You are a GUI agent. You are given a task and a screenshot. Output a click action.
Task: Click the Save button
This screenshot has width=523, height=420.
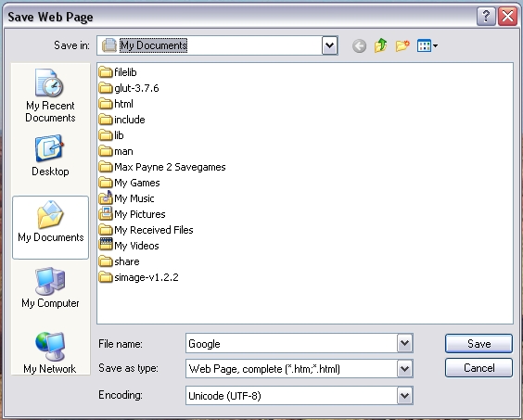(478, 343)
